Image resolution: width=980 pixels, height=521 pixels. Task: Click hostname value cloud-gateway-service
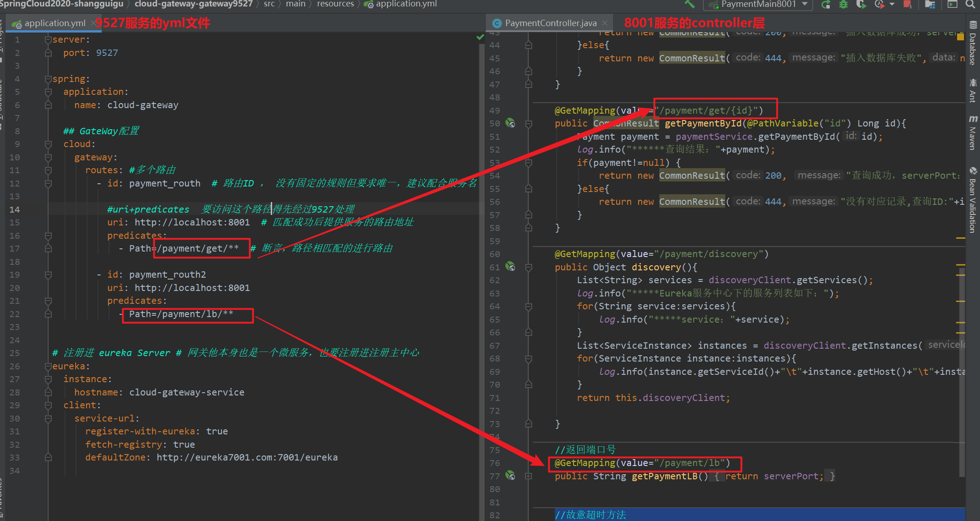click(186, 392)
